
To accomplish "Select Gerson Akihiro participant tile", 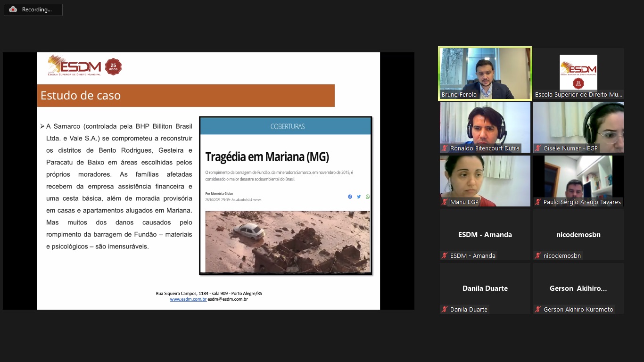I will tap(578, 288).
